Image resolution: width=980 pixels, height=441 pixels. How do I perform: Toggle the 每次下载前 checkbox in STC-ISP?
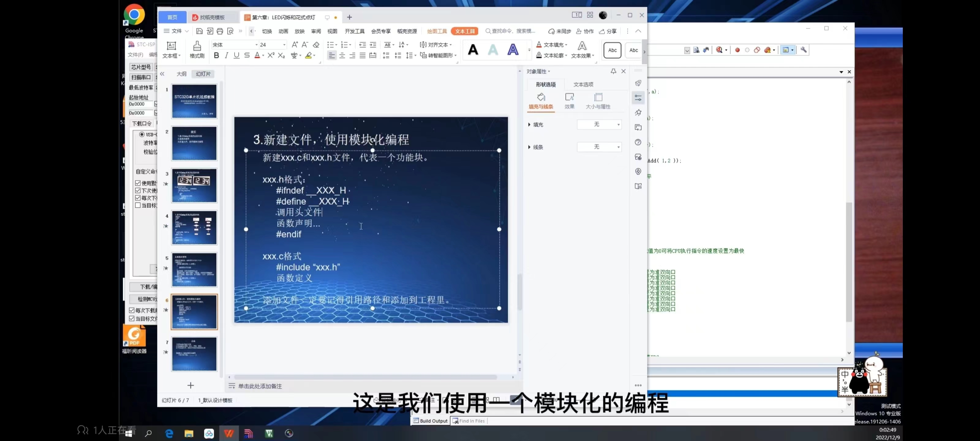click(132, 311)
